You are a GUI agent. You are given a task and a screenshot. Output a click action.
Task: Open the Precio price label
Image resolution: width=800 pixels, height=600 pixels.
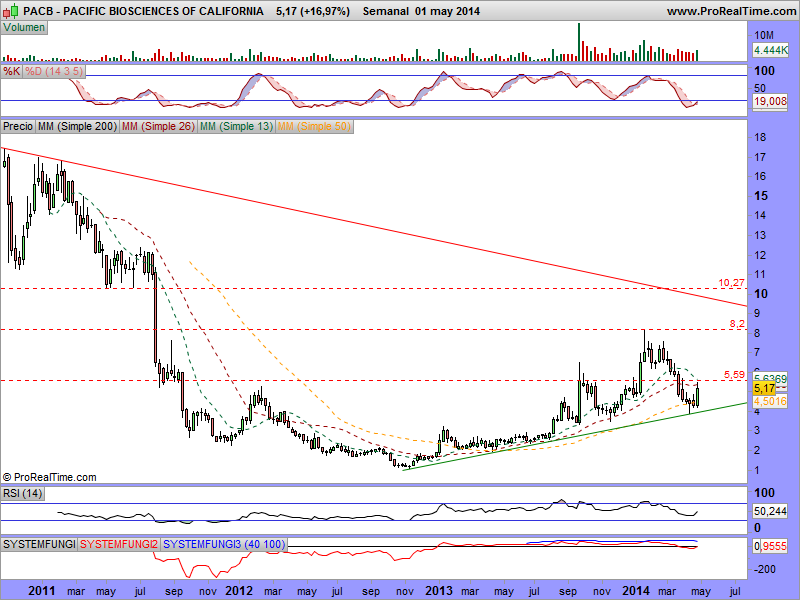click(18, 126)
